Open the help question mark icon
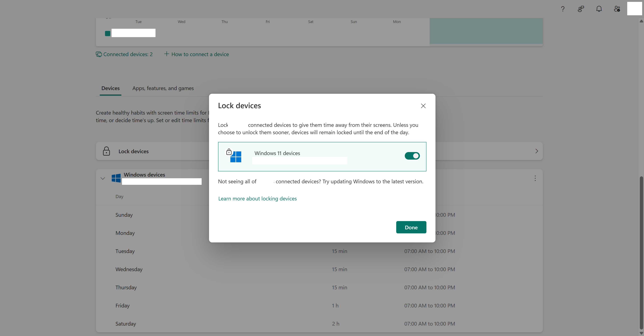 [x=562, y=9]
